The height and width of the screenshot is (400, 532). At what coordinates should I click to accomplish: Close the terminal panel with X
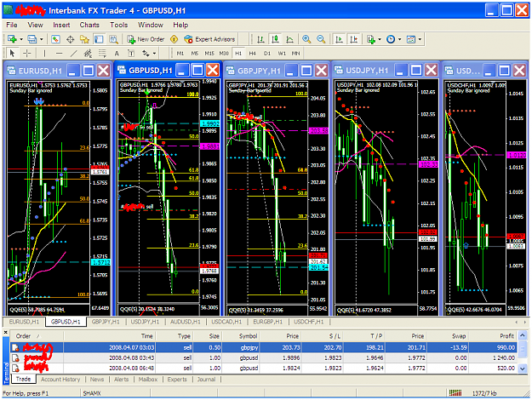pos(5,333)
